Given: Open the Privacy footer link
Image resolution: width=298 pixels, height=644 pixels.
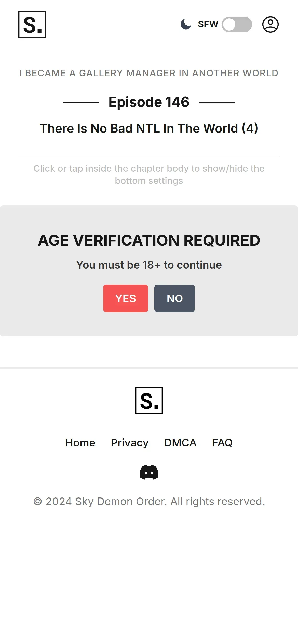Looking at the screenshot, I should (130, 443).
